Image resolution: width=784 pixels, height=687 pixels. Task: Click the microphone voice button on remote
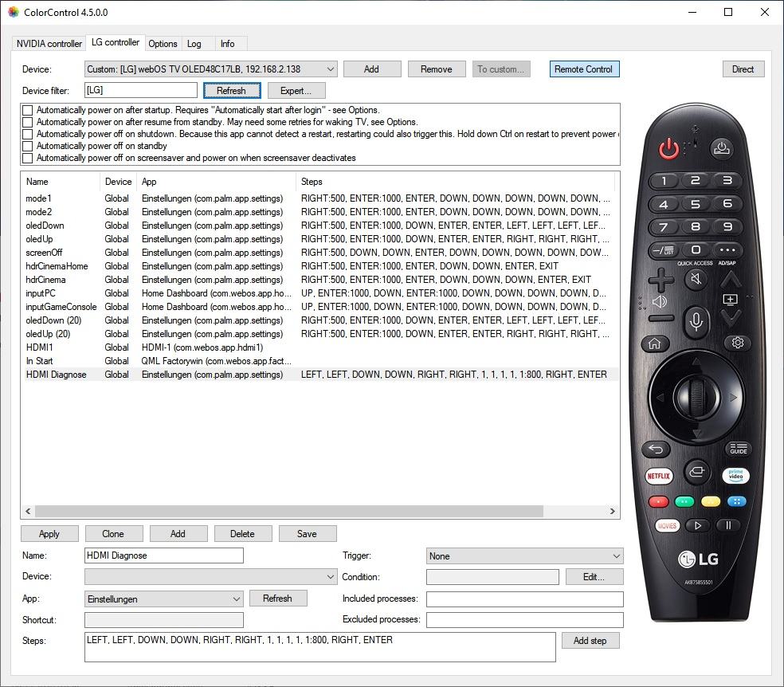point(696,321)
